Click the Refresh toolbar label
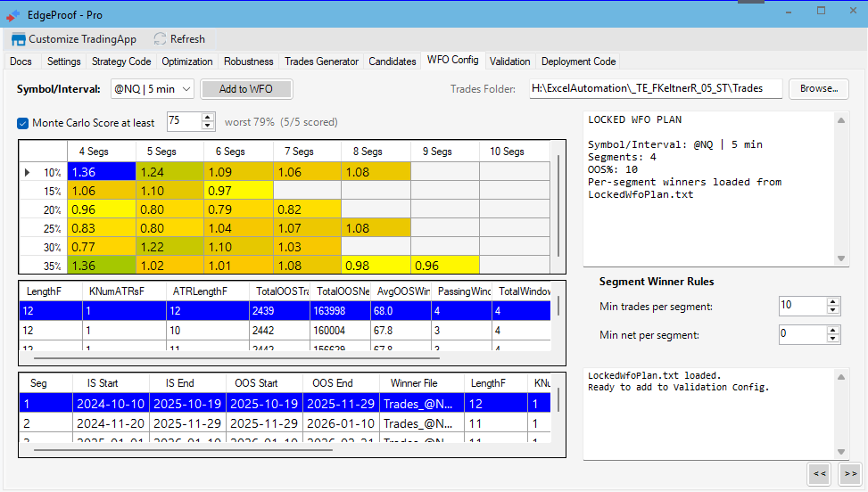Screen dimensions: 868x492 (187, 39)
